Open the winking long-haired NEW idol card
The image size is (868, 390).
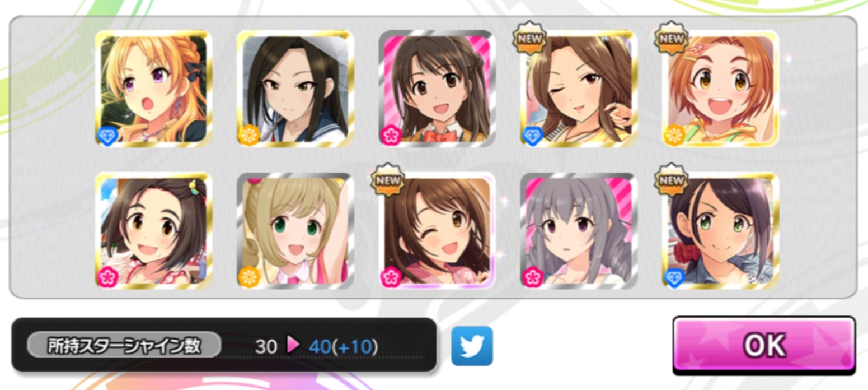click(x=578, y=88)
